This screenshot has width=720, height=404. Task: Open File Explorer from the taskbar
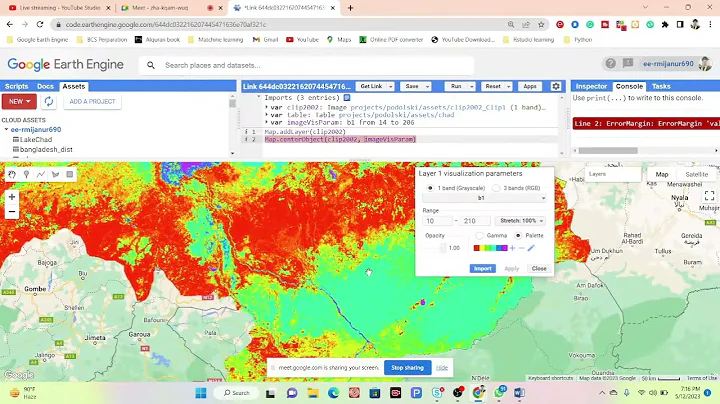pos(313,393)
